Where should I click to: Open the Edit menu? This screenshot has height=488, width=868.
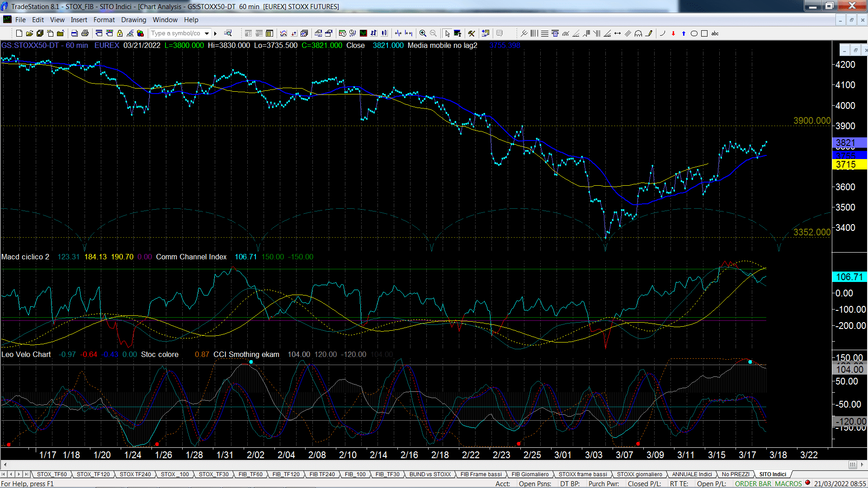coord(38,19)
